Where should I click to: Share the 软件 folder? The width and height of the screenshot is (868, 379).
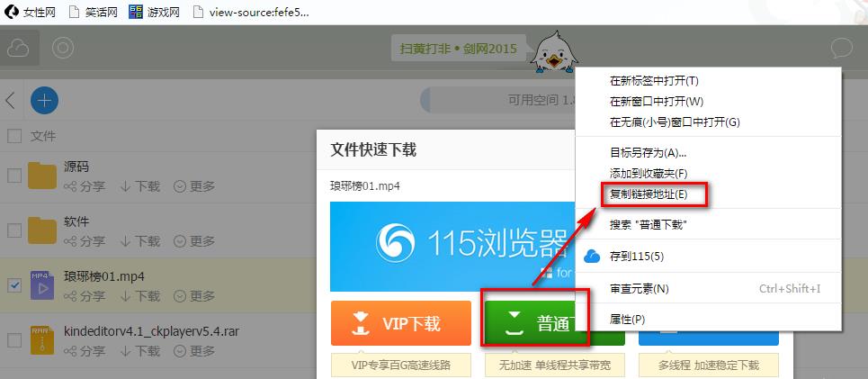click(x=85, y=241)
